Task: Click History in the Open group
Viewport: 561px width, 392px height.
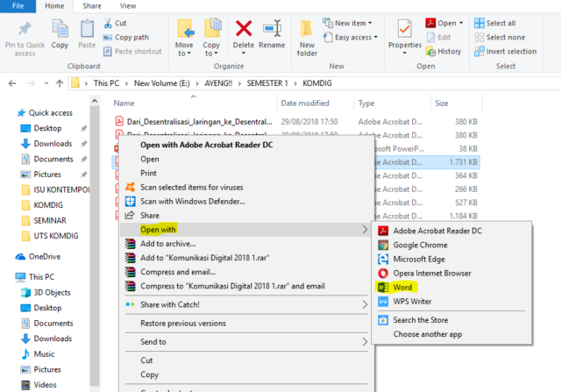Action: tap(444, 52)
